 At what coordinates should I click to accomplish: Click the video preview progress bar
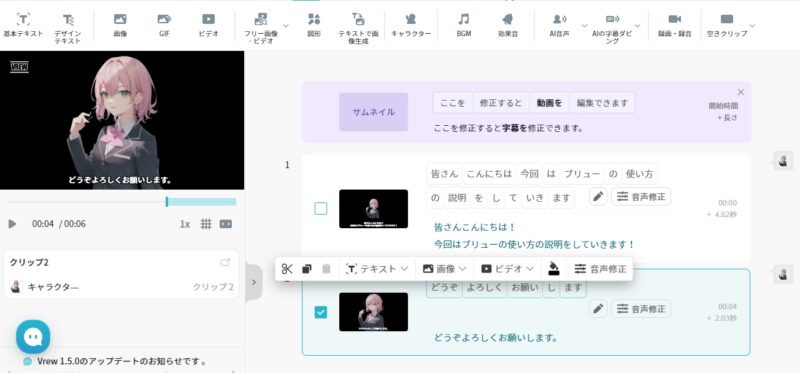tap(122, 202)
